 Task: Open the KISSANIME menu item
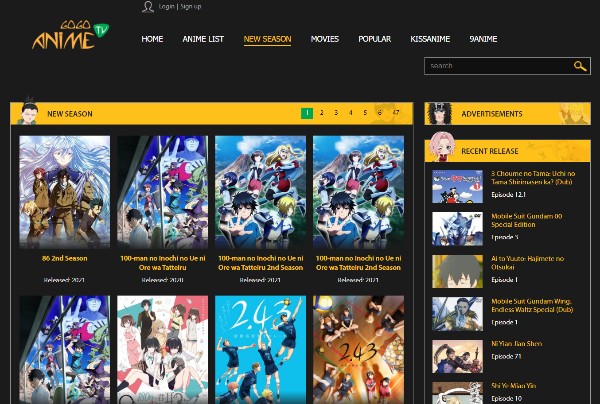tap(430, 39)
